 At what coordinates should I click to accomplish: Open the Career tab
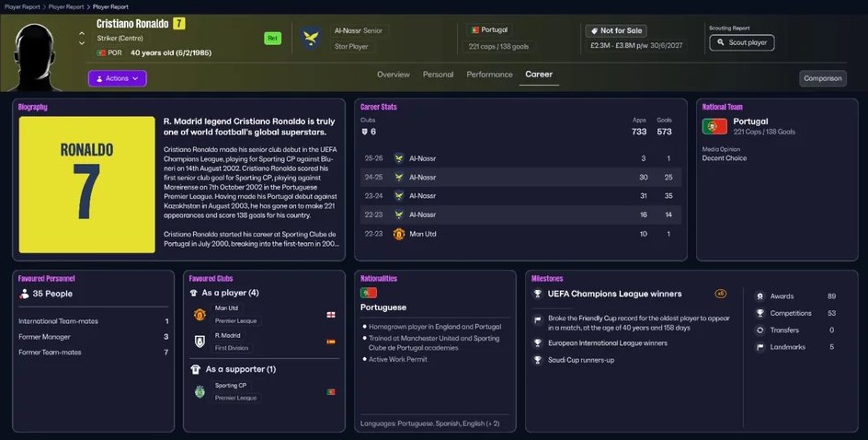tap(539, 75)
